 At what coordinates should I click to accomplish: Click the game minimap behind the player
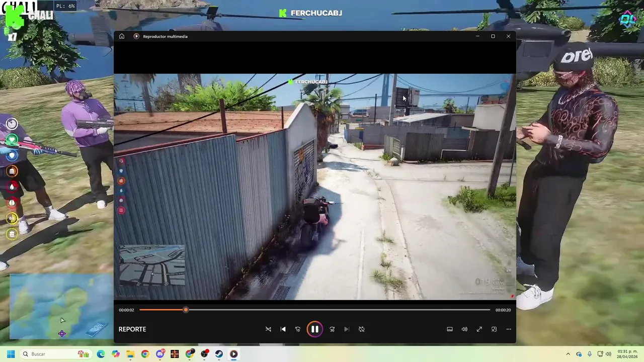point(61,307)
